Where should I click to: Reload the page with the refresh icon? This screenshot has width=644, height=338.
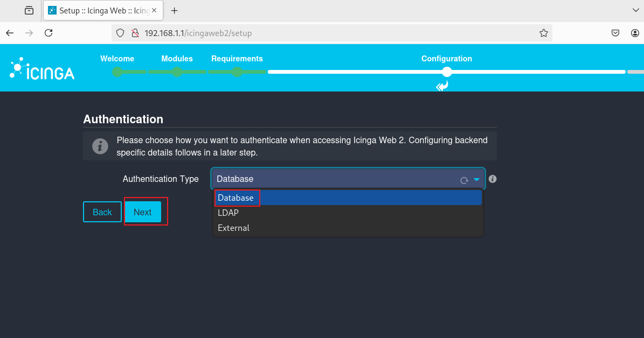49,33
